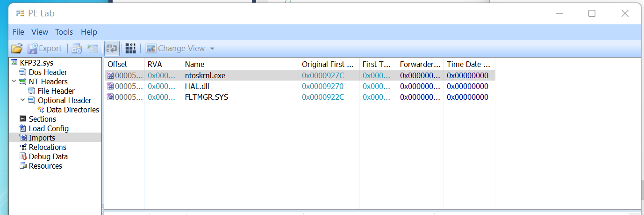Sort by the Name column header
Image resolution: width=644 pixels, height=215 pixels.
point(241,64)
